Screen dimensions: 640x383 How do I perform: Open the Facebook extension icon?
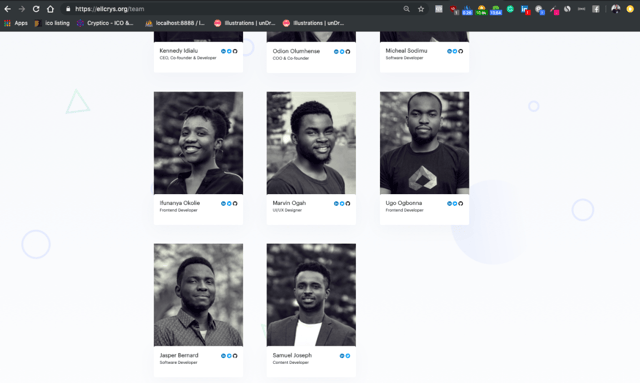point(596,9)
